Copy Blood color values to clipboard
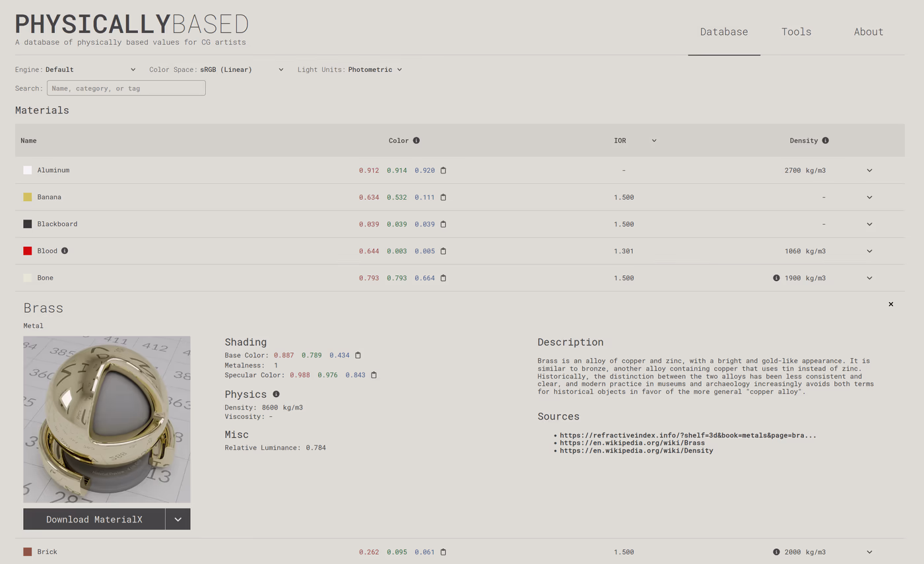Image resolution: width=924 pixels, height=564 pixels. 444,251
